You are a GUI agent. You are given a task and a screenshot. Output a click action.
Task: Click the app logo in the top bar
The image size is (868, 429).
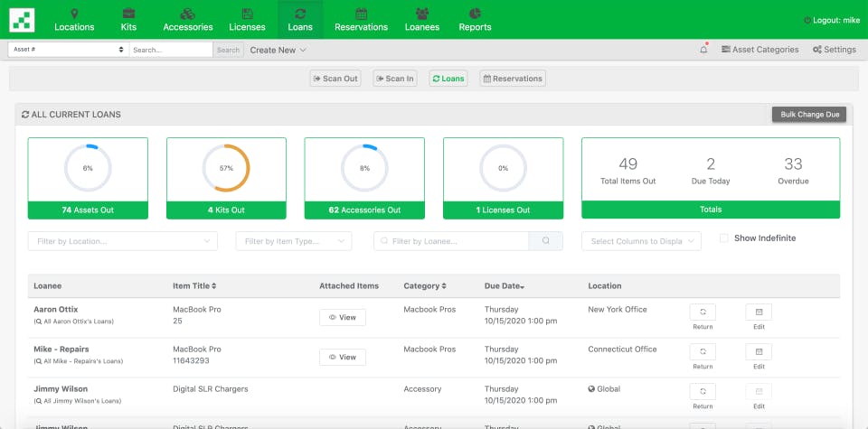point(22,20)
